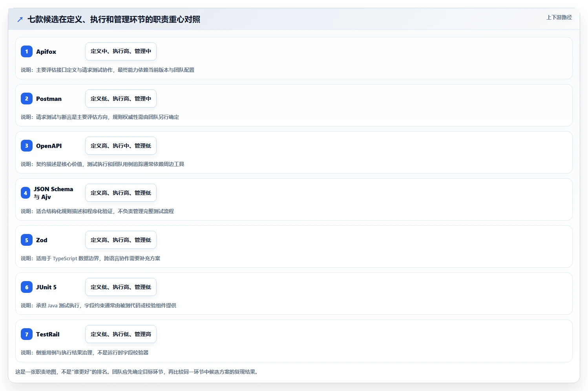Click the JUnit 5 note about Java 测试执行
This screenshot has width=588, height=391.
click(x=99, y=305)
